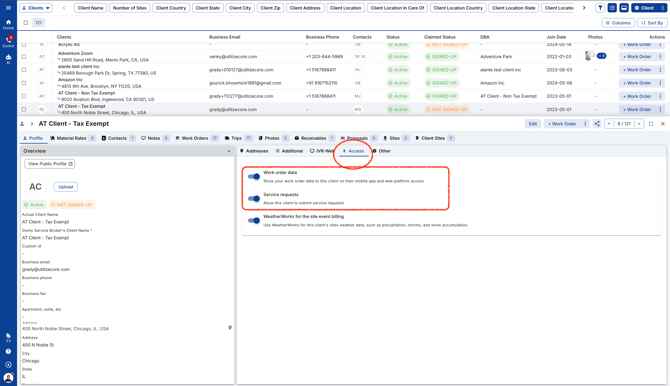Open the Sort By menu
Image resolution: width=670 pixels, height=386 pixels.
coord(652,23)
